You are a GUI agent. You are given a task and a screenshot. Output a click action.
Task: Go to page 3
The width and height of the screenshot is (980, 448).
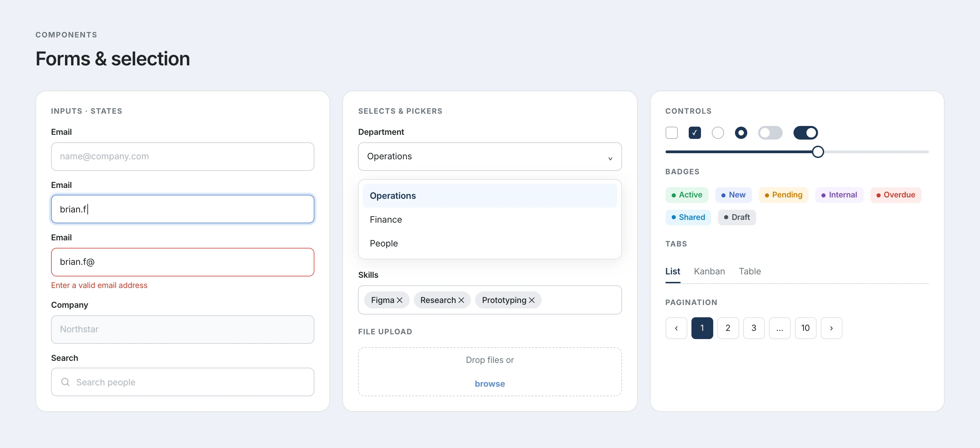pyautogui.click(x=754, y=328)
